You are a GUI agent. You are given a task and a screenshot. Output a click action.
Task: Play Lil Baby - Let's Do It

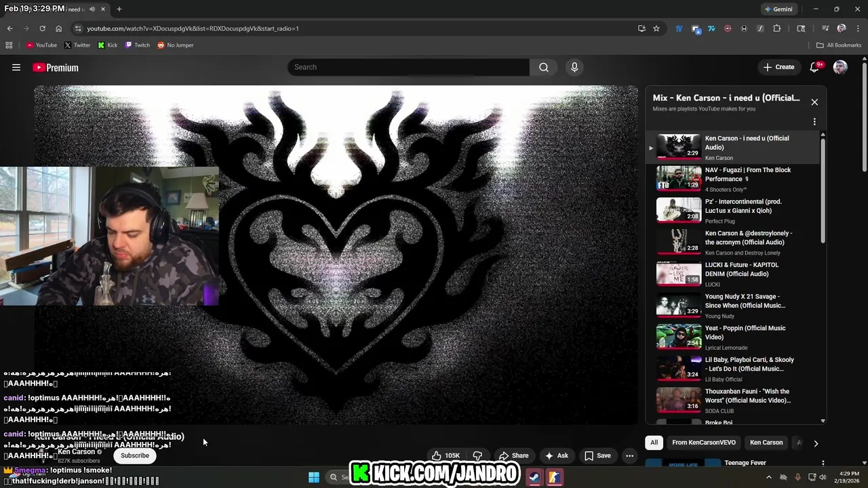click(734, 369)
